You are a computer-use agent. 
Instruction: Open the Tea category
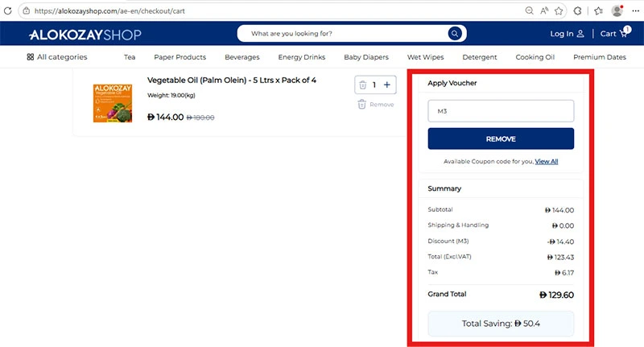click(130, 57)
